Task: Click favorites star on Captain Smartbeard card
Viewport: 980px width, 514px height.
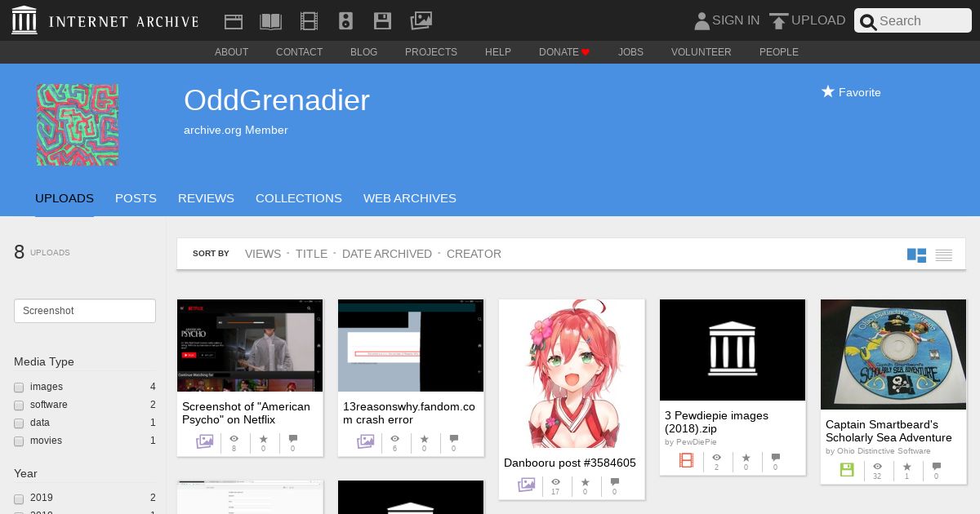Action: pyautogui.click(x=906, y=466)
